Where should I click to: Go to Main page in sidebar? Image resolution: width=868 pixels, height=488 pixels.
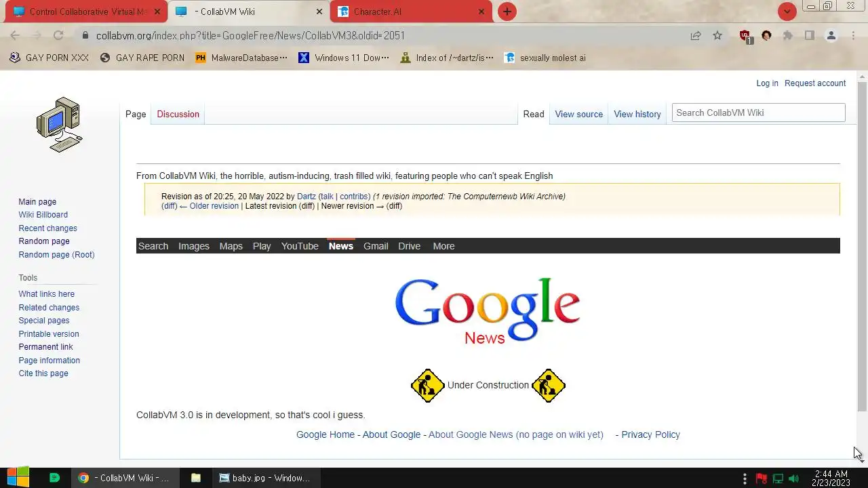pos(37,202)
